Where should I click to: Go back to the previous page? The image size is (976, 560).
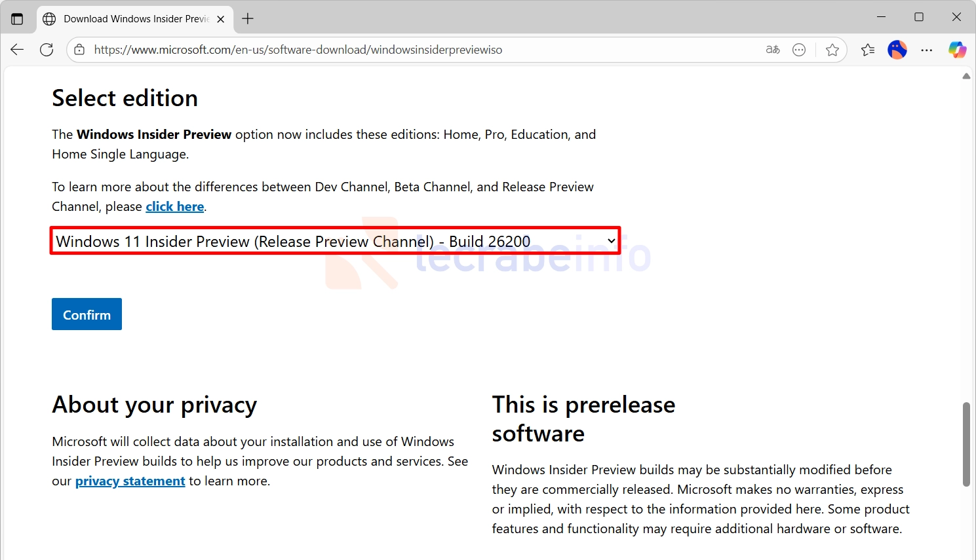pos(17,50)
